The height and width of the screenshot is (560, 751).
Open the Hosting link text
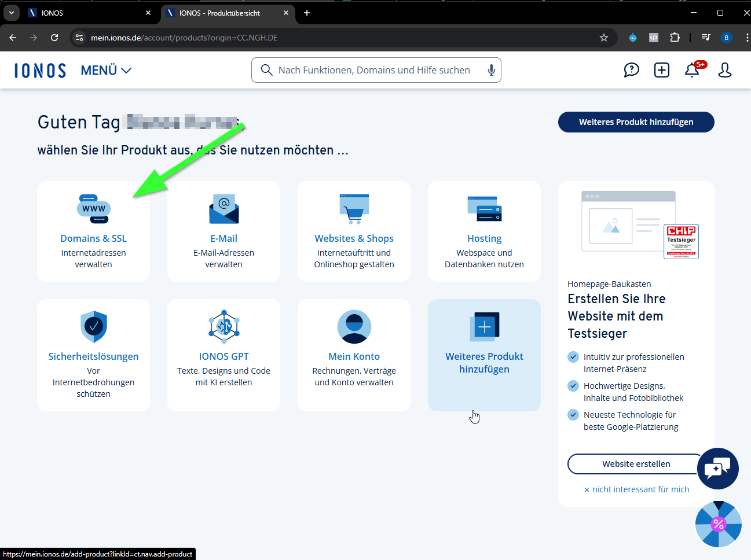pos(485,238)
